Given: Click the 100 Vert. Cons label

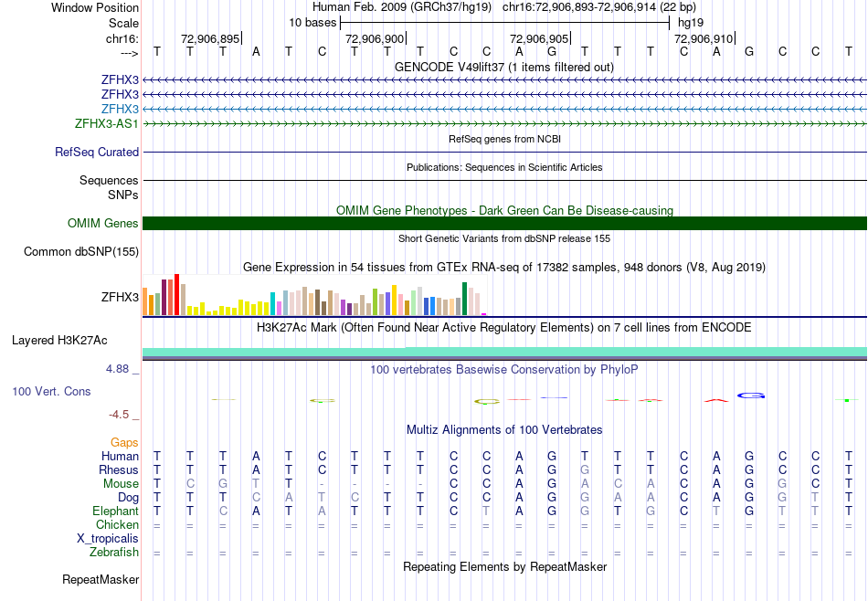Looking at the screenshot, I should pos(51,391).
